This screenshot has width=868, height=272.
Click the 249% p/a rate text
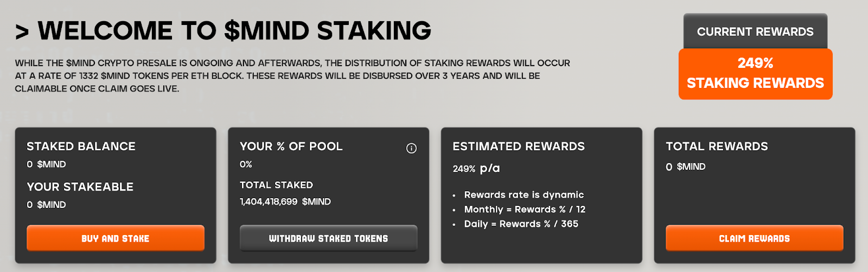point(476,168)
